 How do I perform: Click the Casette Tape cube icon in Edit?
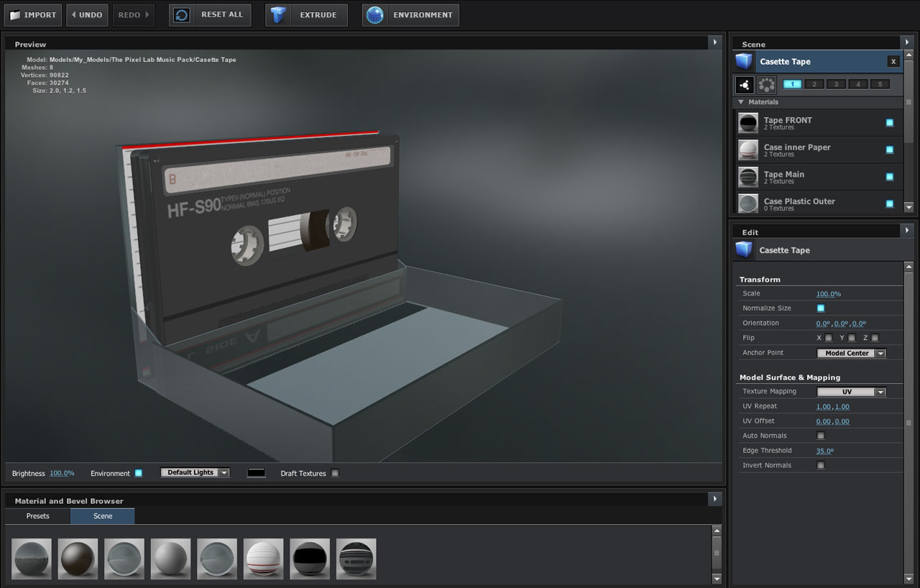coord(745,250)
